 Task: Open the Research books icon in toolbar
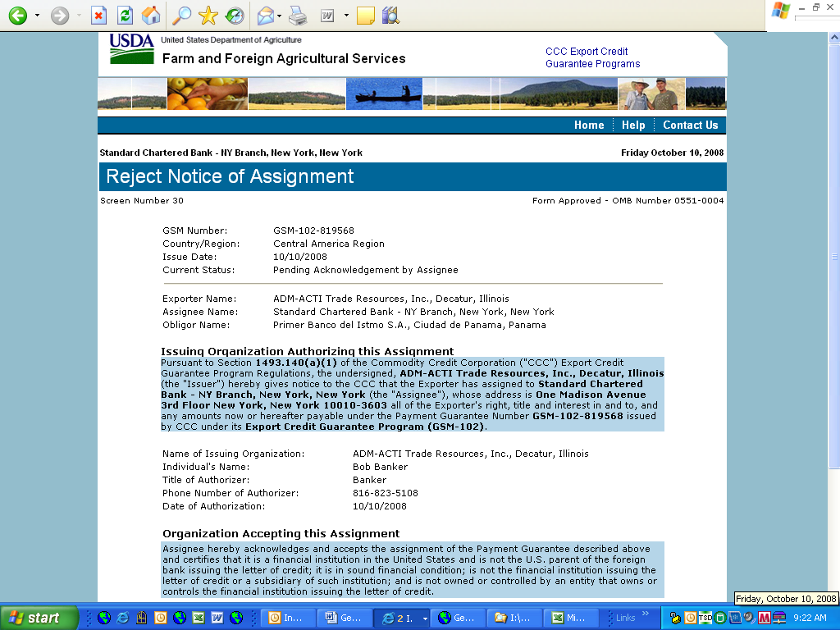pos(391,16)
